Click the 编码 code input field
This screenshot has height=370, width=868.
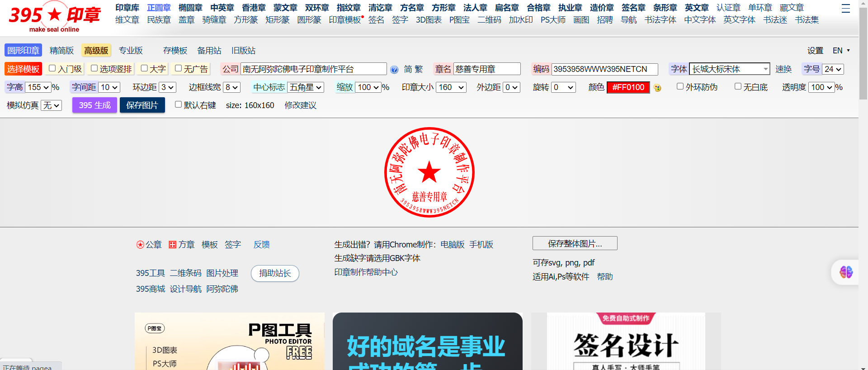click(604, 69)
